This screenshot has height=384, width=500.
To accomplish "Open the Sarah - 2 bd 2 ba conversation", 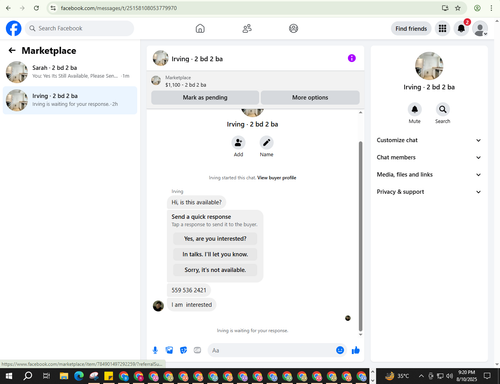I will [x=70, y=72].
